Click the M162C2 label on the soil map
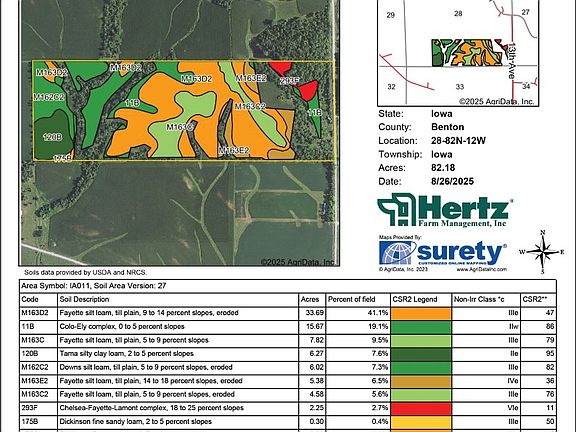This screenshot has width=576, height=432. (48, 97)
